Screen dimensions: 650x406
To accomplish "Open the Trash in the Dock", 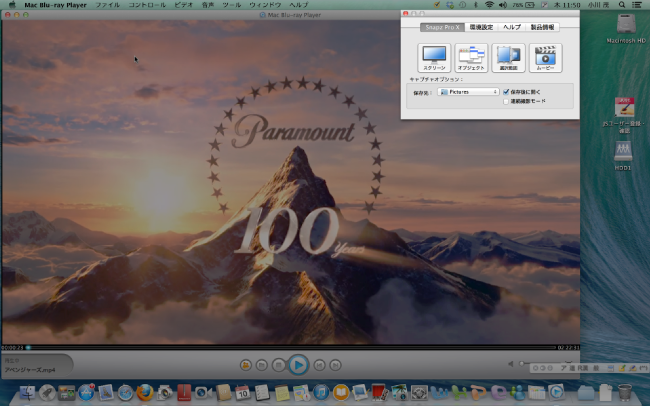I will point(625,392).
